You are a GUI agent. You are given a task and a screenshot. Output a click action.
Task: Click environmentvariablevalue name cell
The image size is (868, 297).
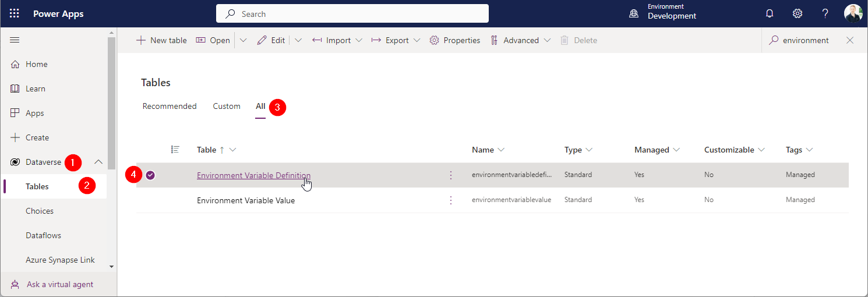(511, 200)
